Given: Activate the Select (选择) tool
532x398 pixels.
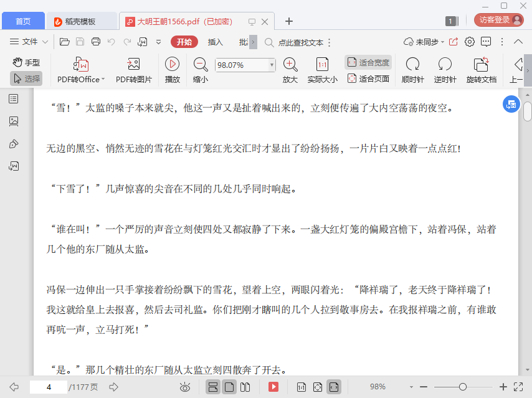Looking at the screenshot, I should coord(26,78).
